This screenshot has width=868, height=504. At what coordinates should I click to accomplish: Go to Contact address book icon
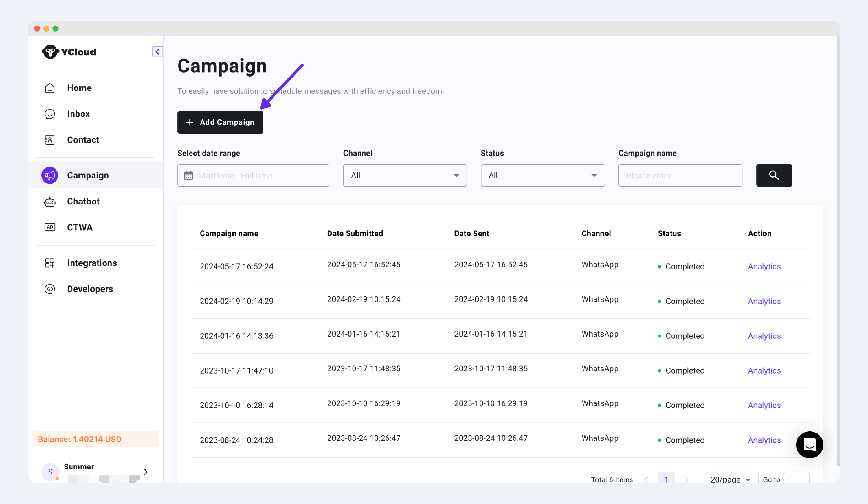pos(50,139)
